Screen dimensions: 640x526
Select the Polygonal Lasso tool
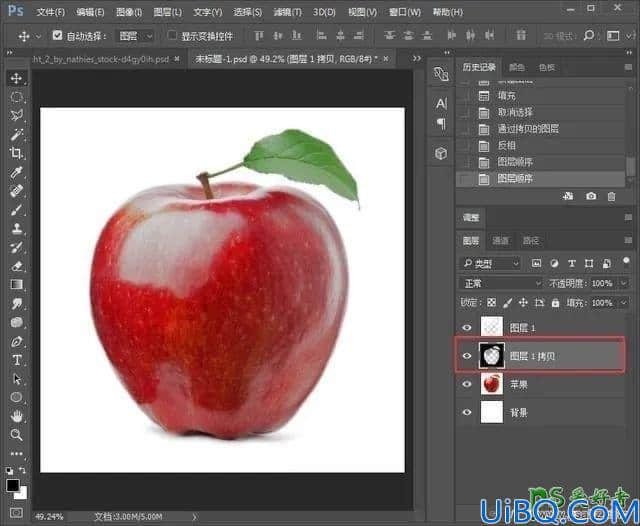(x=16, y=115)
